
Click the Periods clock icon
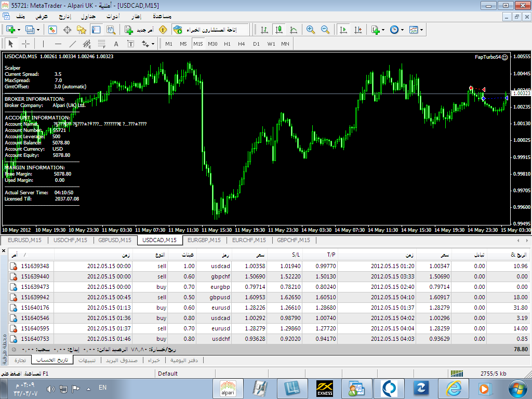pos(394,30)
